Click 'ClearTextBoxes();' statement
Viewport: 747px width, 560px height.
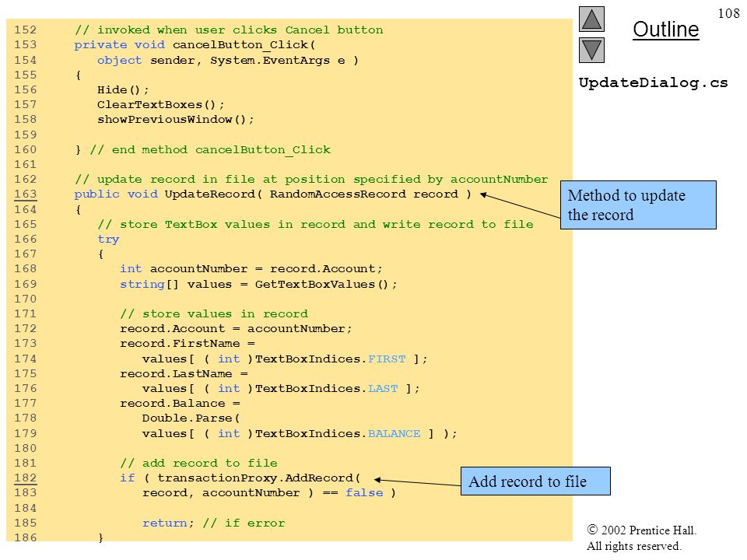pos(160,105)
